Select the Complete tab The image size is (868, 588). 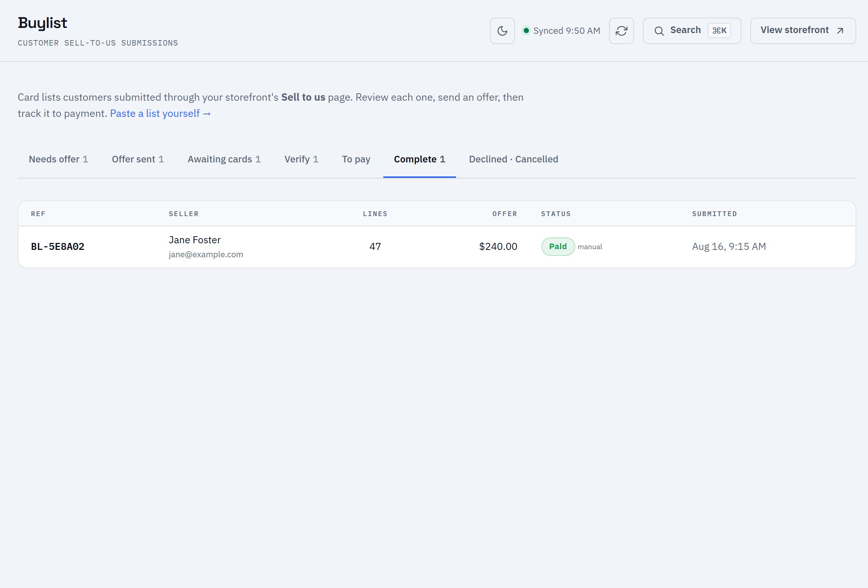[419, 159]
